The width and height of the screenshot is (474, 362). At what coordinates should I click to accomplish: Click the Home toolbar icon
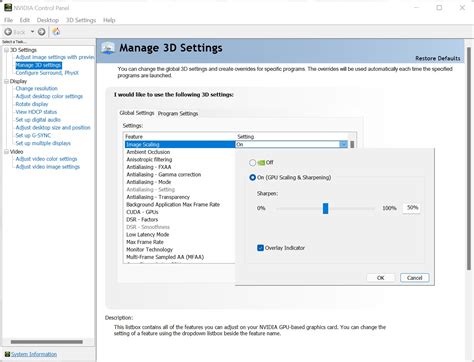(56, 32)
